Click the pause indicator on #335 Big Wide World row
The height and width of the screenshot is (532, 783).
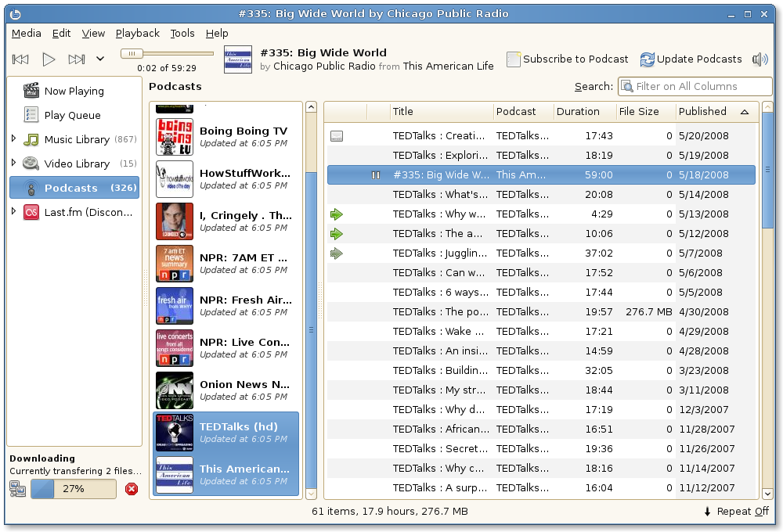click(x=376, y=175)
